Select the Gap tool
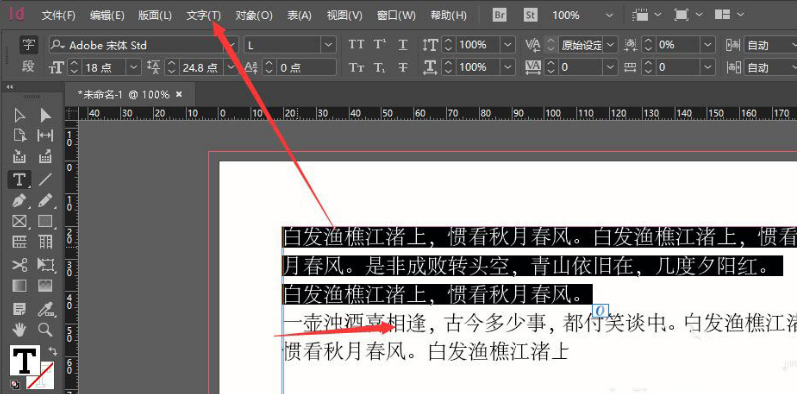 (45, 135)
